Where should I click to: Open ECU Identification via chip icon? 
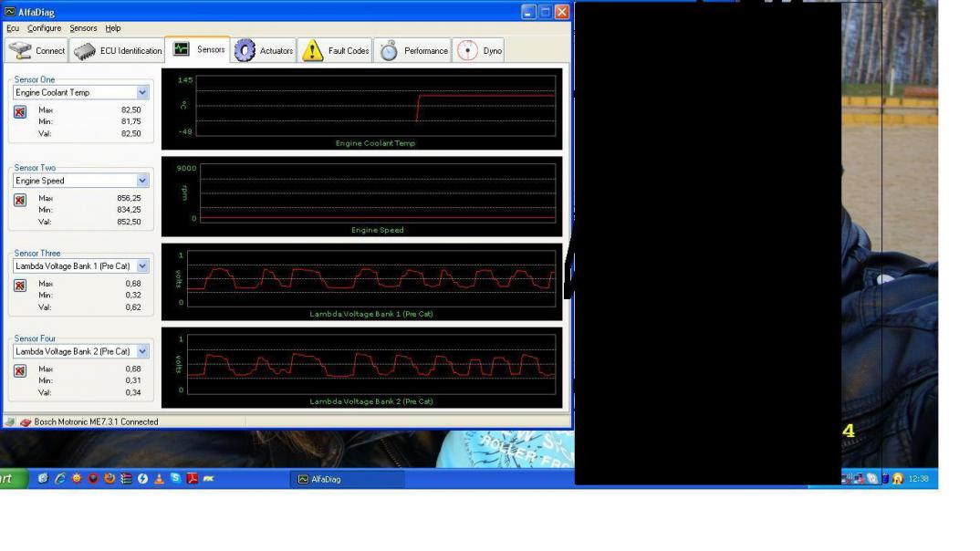tap(85, 51)
